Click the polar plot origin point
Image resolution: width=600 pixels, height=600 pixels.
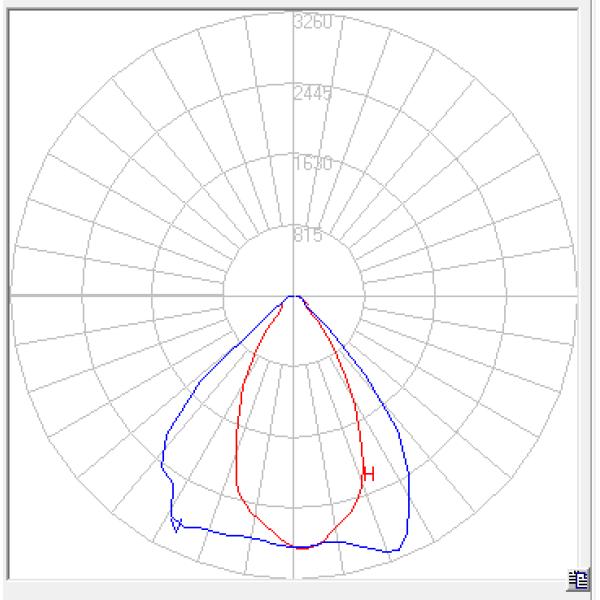coord(294,296)
